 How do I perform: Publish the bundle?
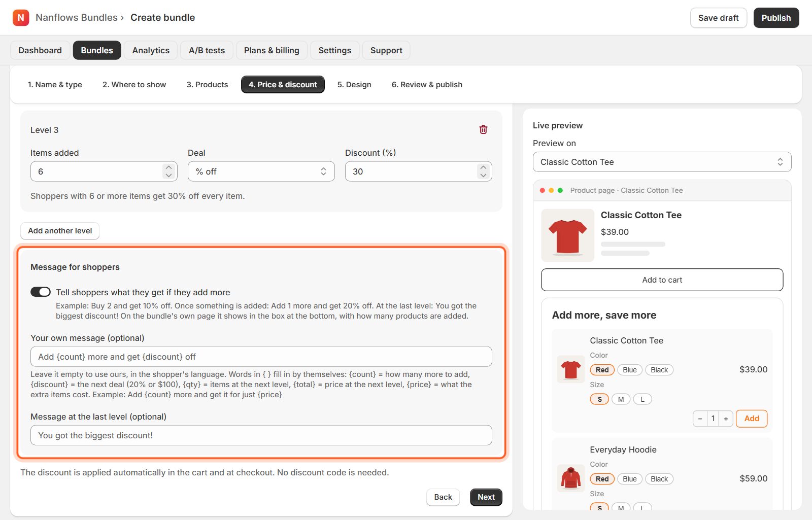776,18
